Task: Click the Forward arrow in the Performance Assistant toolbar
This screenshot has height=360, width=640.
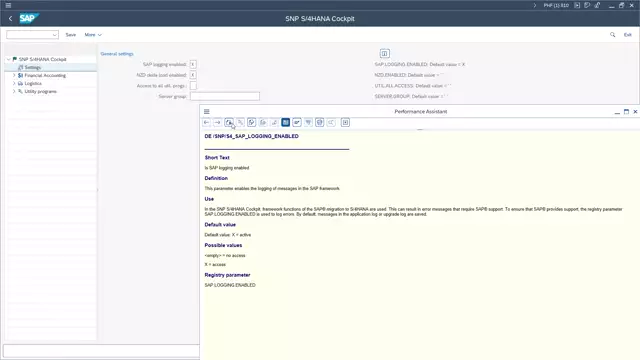Action: pos(218,122)
